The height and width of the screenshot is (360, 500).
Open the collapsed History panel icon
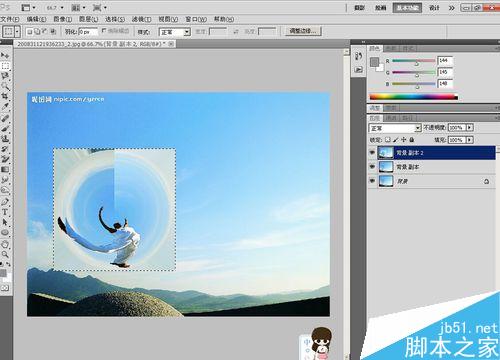(359, 56)
